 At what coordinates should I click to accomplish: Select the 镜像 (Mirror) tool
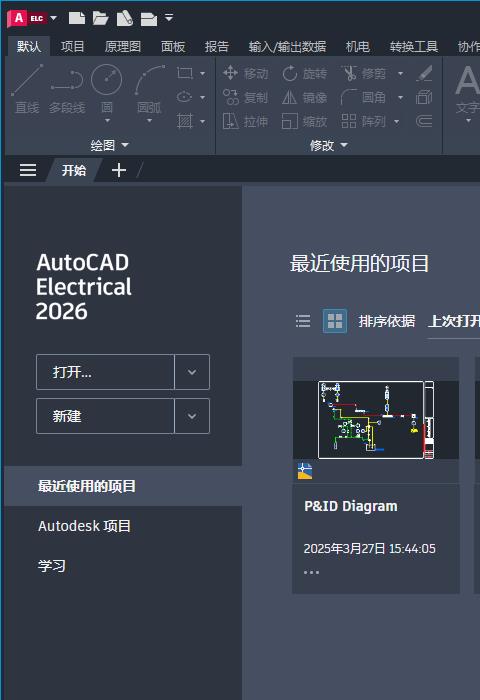[x=305, y=97]
